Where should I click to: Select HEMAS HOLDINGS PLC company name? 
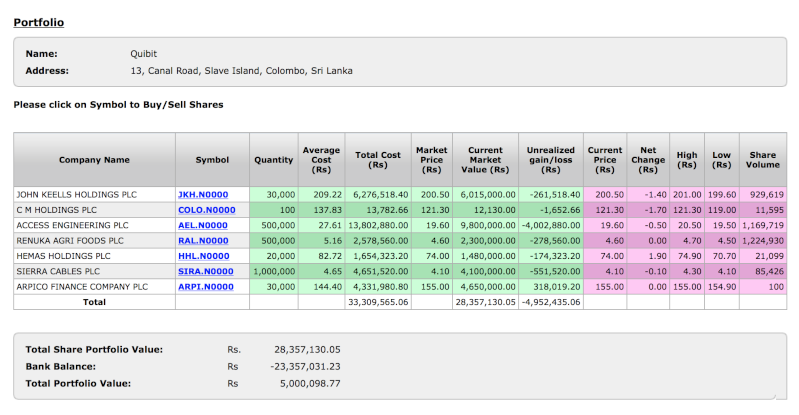click(x=63, y=256)
